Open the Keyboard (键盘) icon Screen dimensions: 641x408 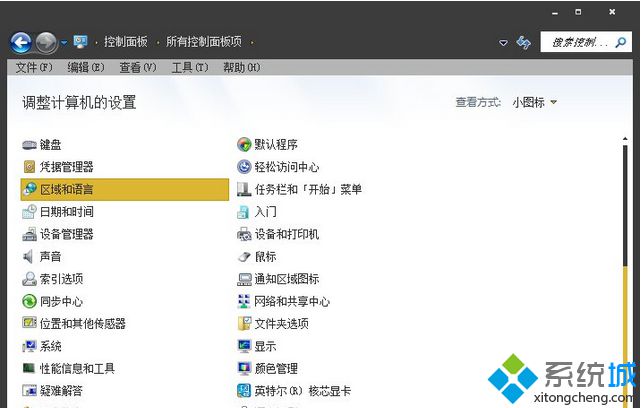(x=29, y=145)
